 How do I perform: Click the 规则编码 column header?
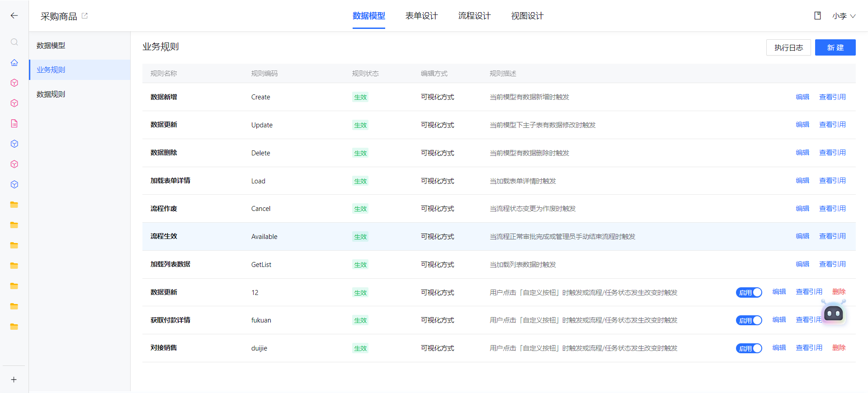coord(264,73)
